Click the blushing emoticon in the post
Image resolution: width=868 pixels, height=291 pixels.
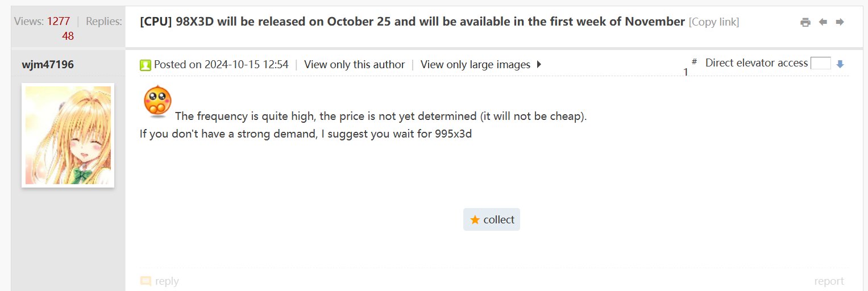pos(157,102)
